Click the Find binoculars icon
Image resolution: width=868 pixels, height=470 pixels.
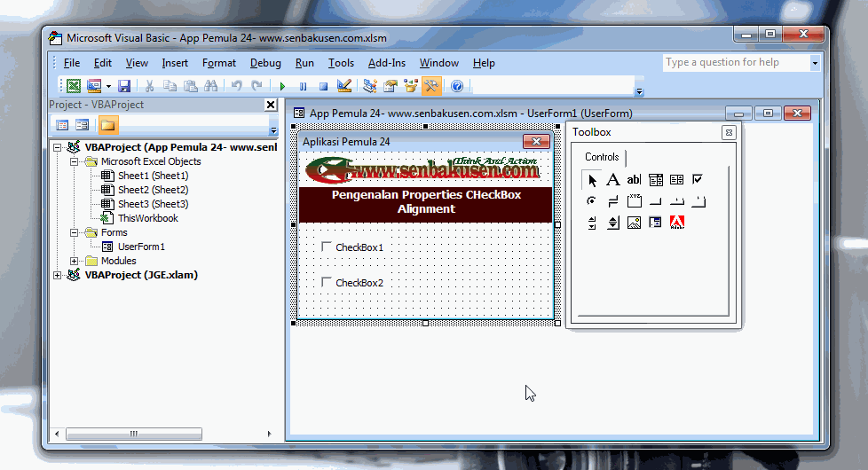coord(211,86)
